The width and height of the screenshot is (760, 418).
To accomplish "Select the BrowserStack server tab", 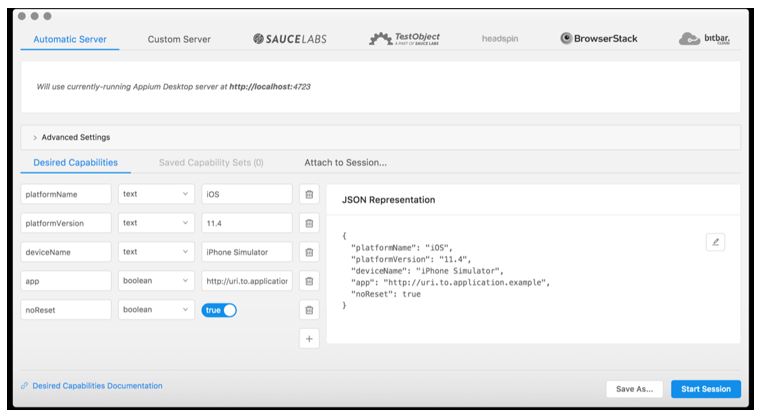I will click(x=598, y=39).
